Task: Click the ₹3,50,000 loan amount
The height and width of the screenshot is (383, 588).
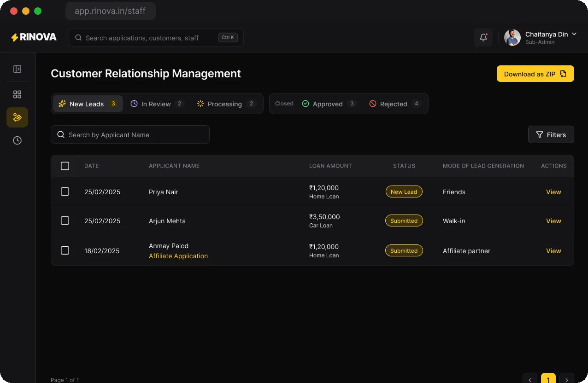Action: click(x=324, y=217)
